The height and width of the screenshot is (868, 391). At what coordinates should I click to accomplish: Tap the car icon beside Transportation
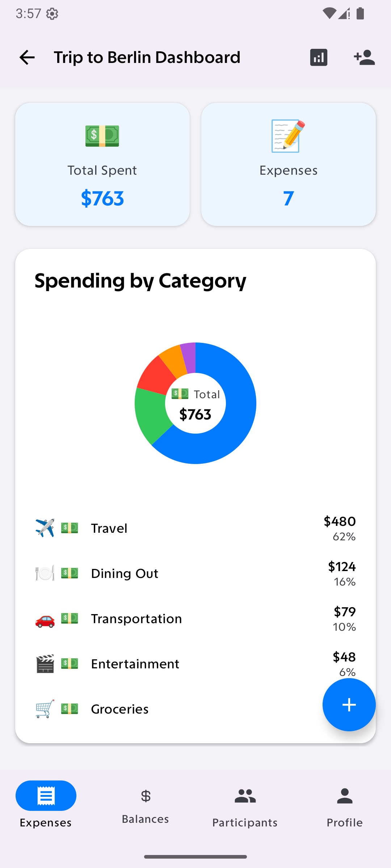(x=45, y=618)
